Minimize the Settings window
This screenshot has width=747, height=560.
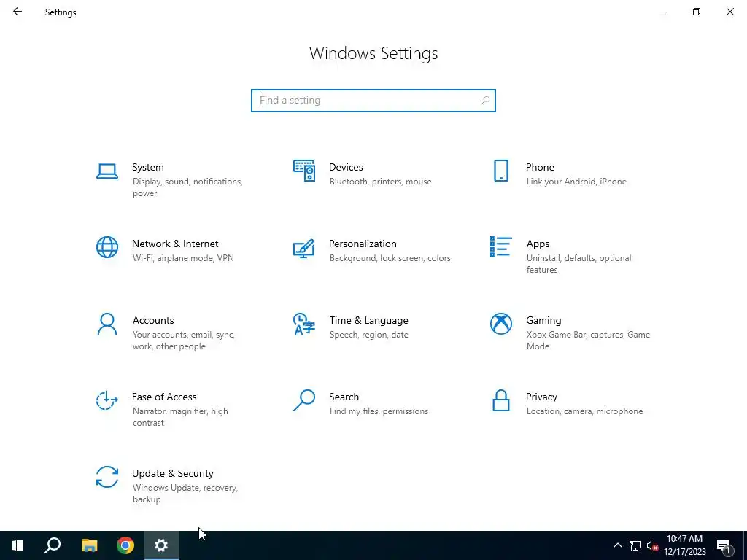[x=663, y=12]
